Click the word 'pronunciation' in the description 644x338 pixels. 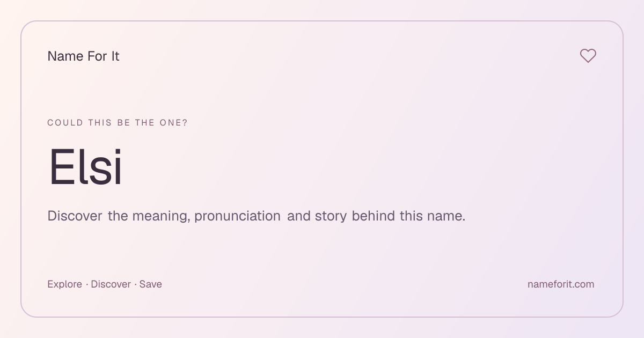coord(237,216)
